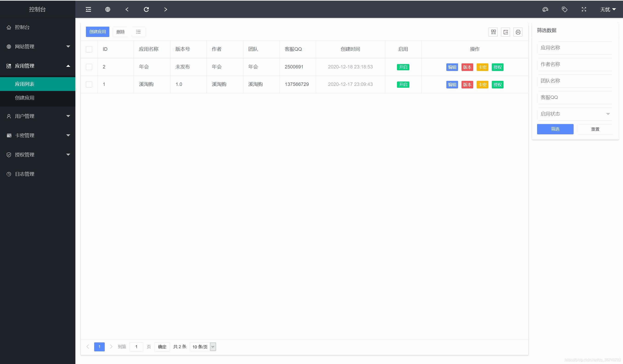Click the 应用名称 filter input field

[575, 48]
